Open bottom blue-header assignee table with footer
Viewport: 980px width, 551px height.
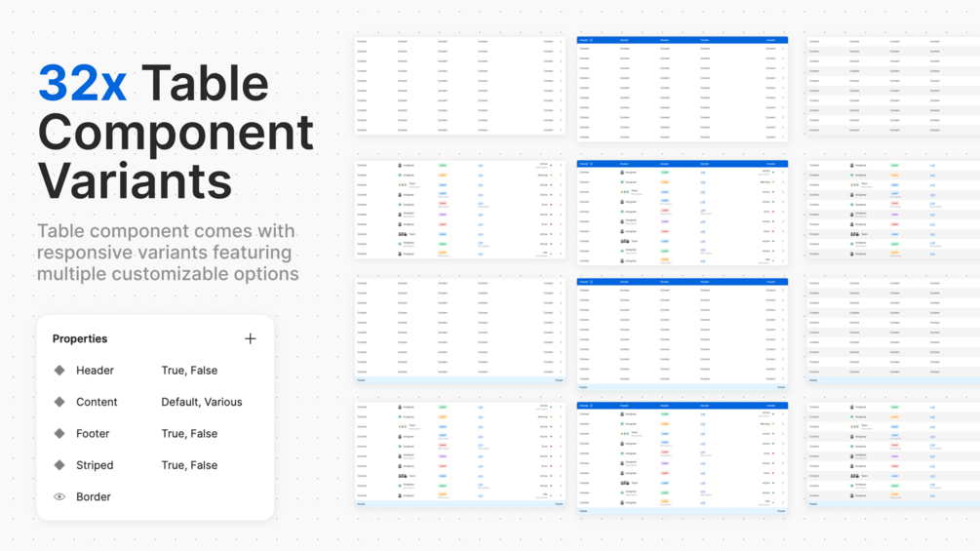(682, 458)
